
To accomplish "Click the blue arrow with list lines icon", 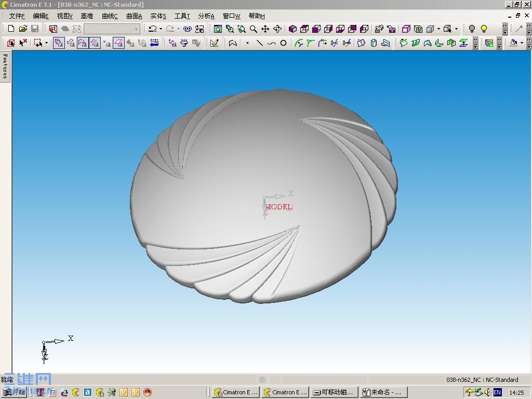I will coord(154,43).
